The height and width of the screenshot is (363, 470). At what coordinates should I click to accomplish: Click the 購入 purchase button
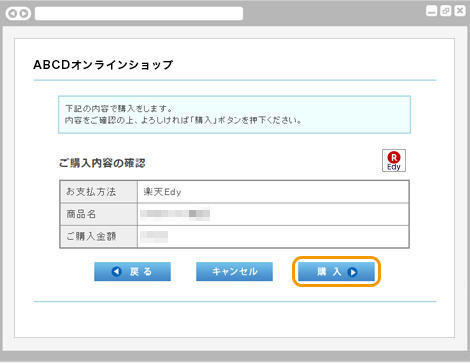pos(336,271)
